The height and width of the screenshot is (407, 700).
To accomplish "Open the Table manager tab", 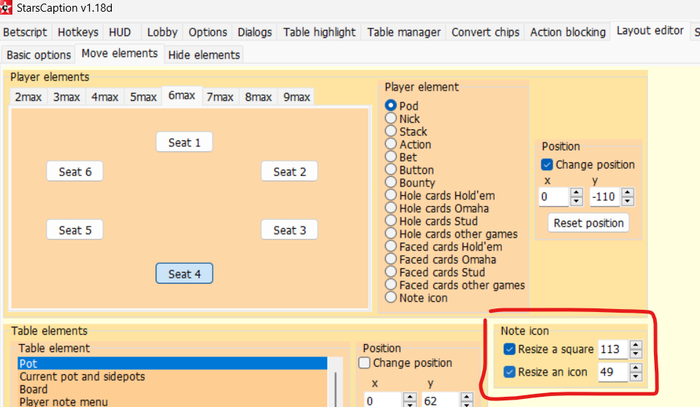I will coord(404,32).
